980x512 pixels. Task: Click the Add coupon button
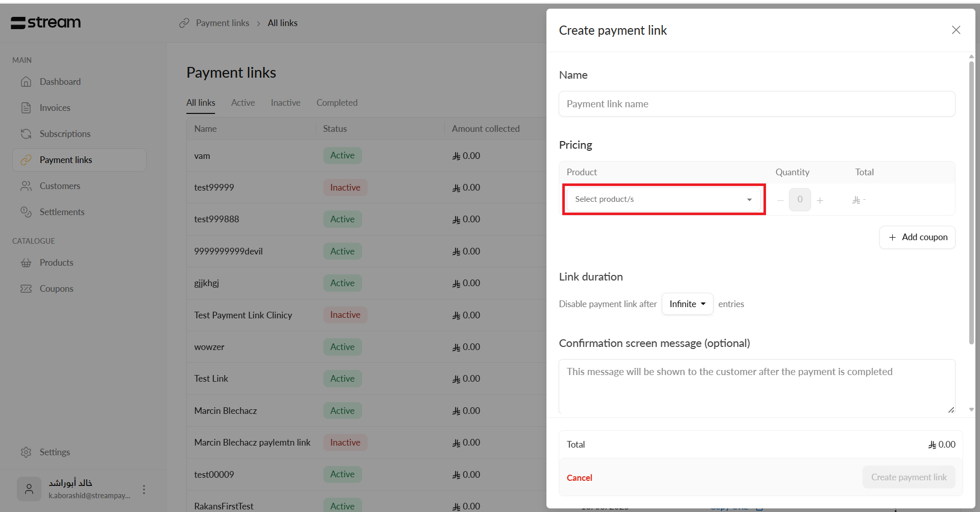coord(917,237)
